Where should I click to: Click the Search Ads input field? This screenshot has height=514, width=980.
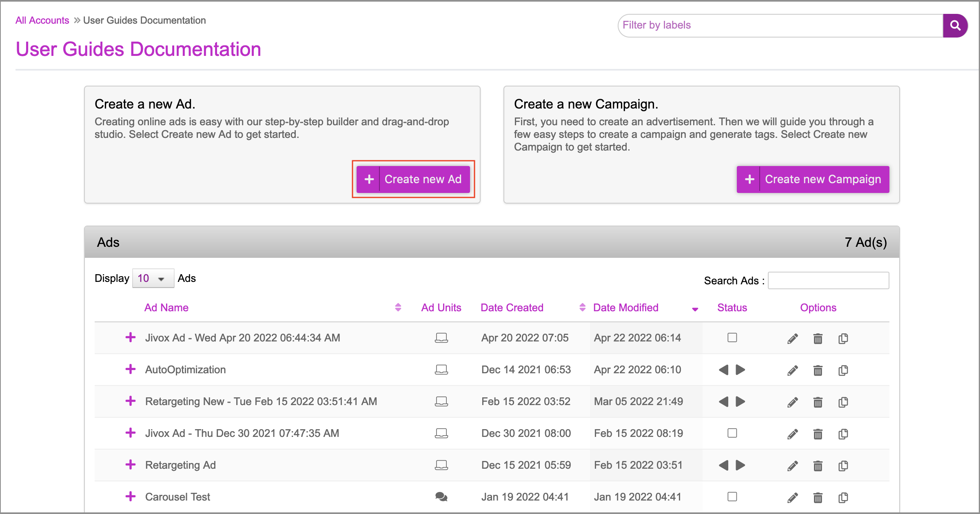coord(828,281)
